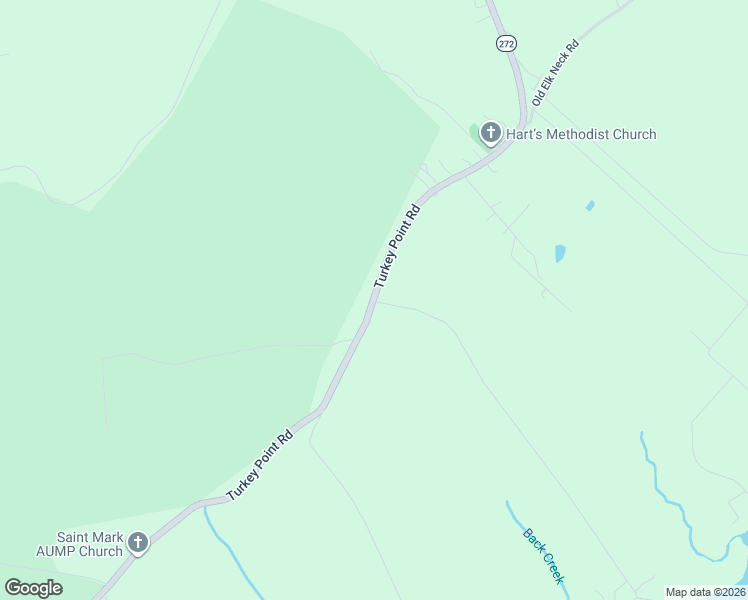Click the Google logo

[x=33, y=588]
